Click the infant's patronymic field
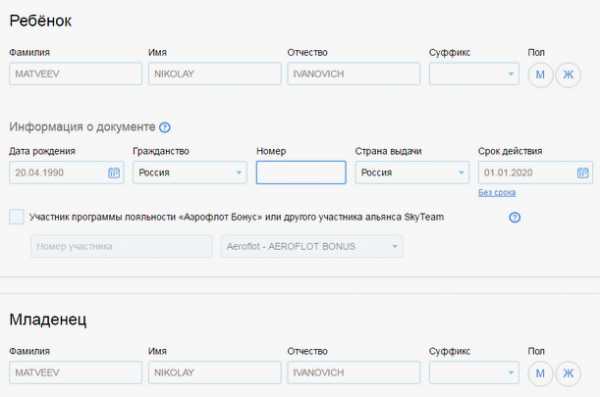Viewport: 600px width, 397px height. (x=354, y=372)
